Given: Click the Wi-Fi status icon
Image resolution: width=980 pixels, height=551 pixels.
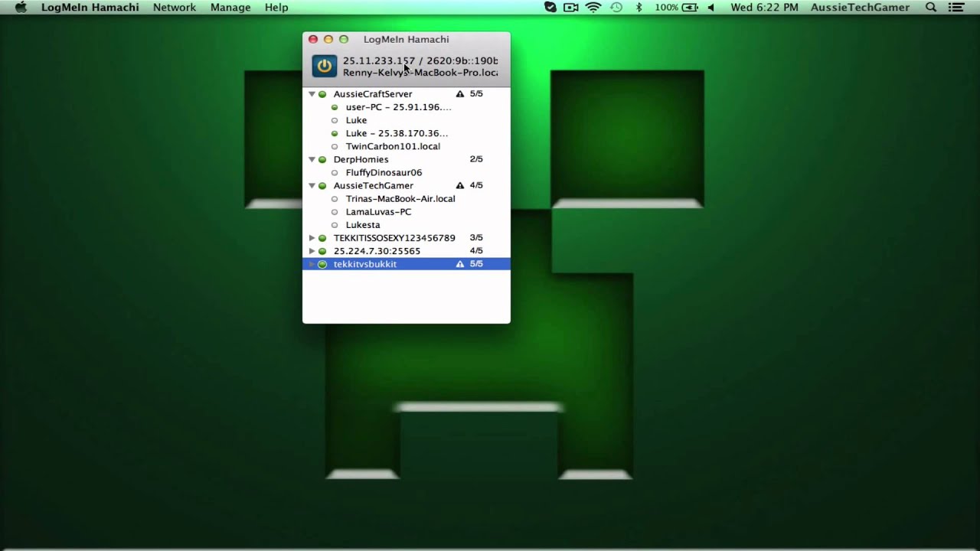Looking at the screenshot, I should click(593, 7).
